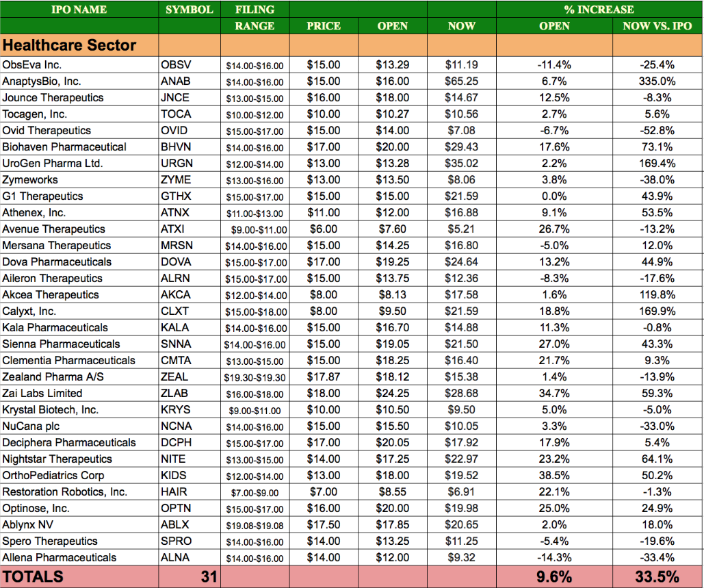Click Biohaven's $29.43 now price

coord(462,147)
